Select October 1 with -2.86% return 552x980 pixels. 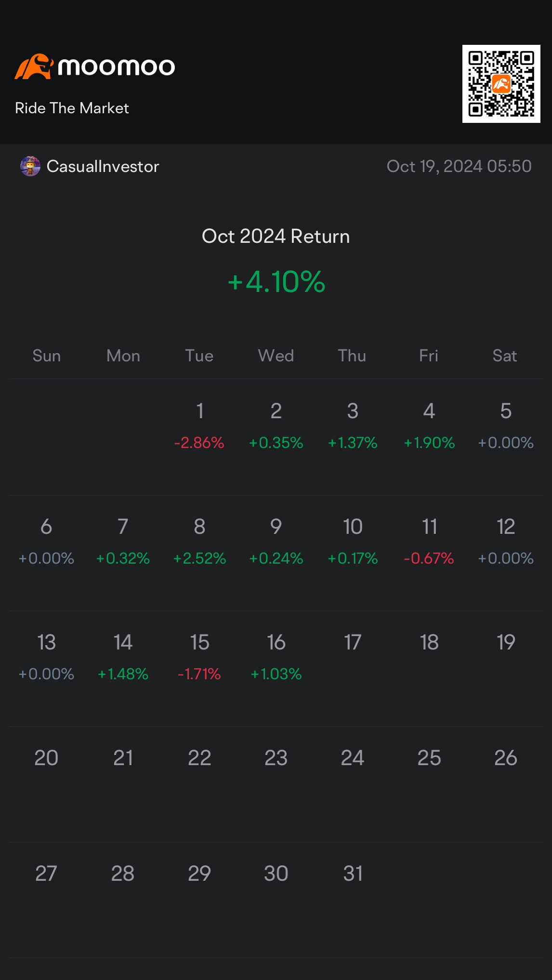coord(199,426)
